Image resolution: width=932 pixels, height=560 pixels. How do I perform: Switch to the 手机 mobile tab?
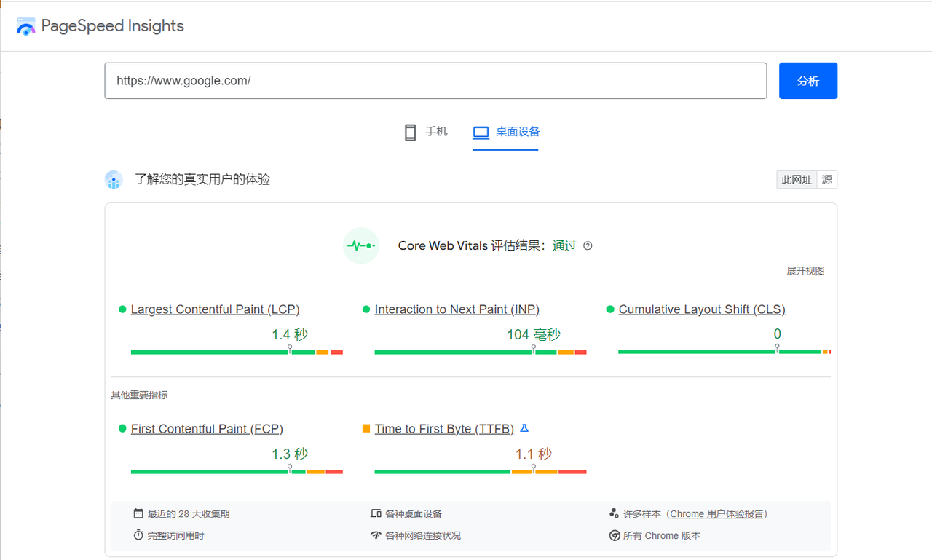(x=426, y=132)
